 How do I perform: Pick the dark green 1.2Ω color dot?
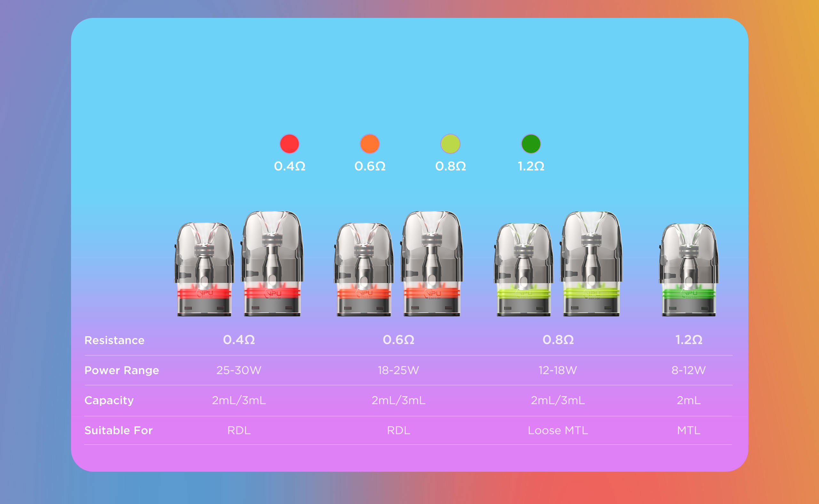(531, 144)
